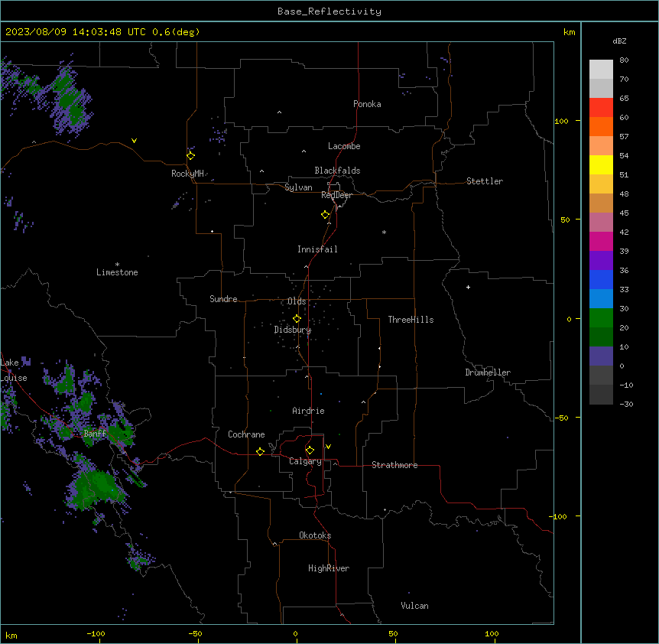The width and height of the screenshot is (659, 644).
Task: Click the km unit label at top right
Action: coord(569,32)
